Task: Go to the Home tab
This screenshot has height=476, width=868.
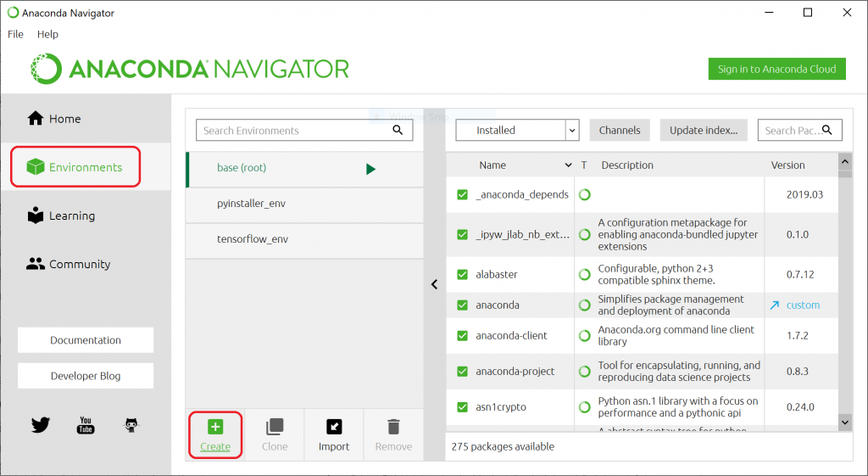Action: pyautogui.click(x=86, y=119)
